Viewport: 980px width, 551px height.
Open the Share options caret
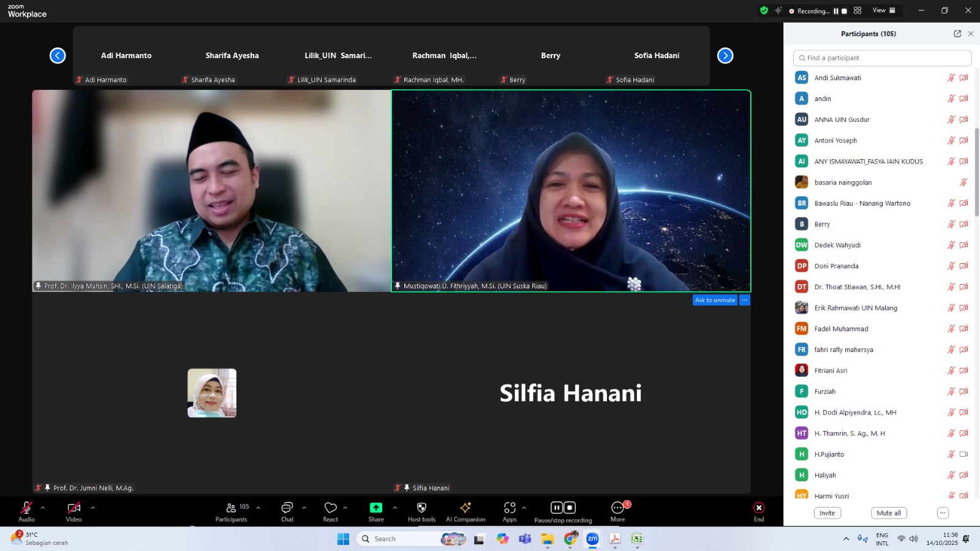pos(394,508)
